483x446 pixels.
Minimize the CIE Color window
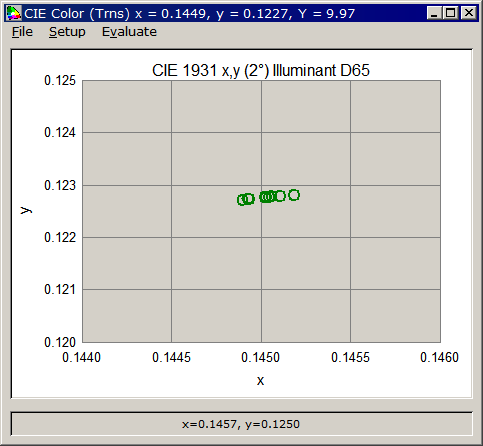pos(434,13)
